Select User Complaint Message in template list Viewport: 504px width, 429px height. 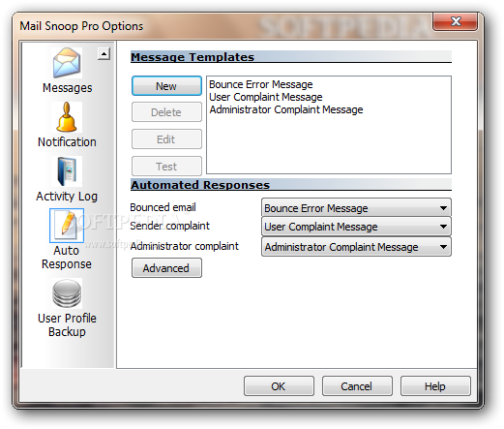pyautogui.click(x=266, y=97)
